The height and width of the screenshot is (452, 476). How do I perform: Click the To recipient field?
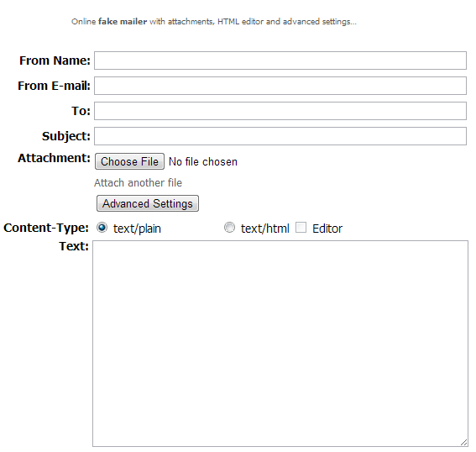280,111
